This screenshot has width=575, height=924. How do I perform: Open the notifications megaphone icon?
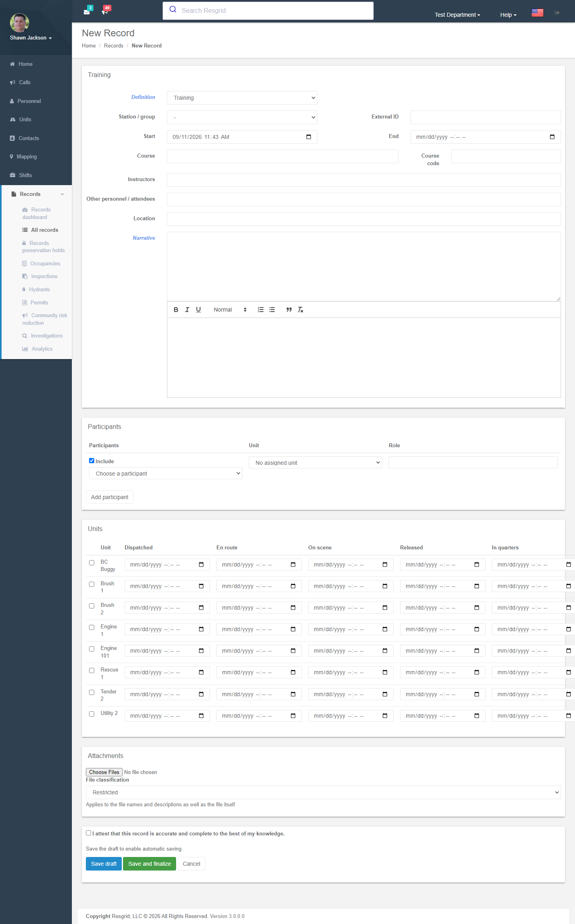click(x=105, y=12)
